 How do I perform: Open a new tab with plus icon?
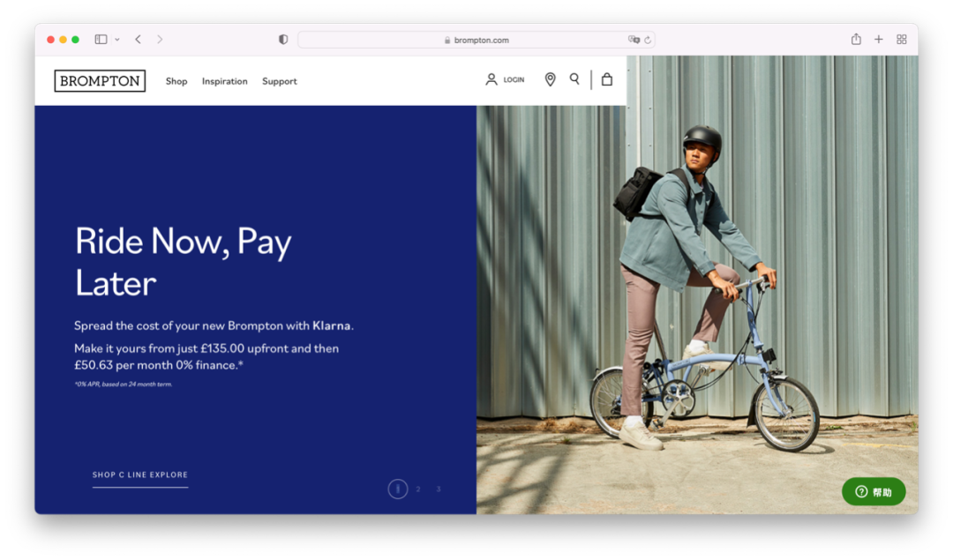click(x=878, y=40)
